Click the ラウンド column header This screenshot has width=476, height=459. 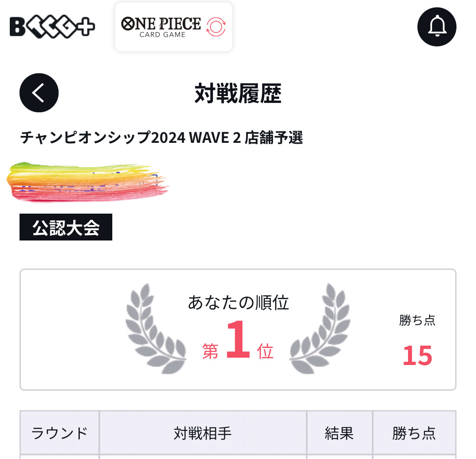(59, 433)
